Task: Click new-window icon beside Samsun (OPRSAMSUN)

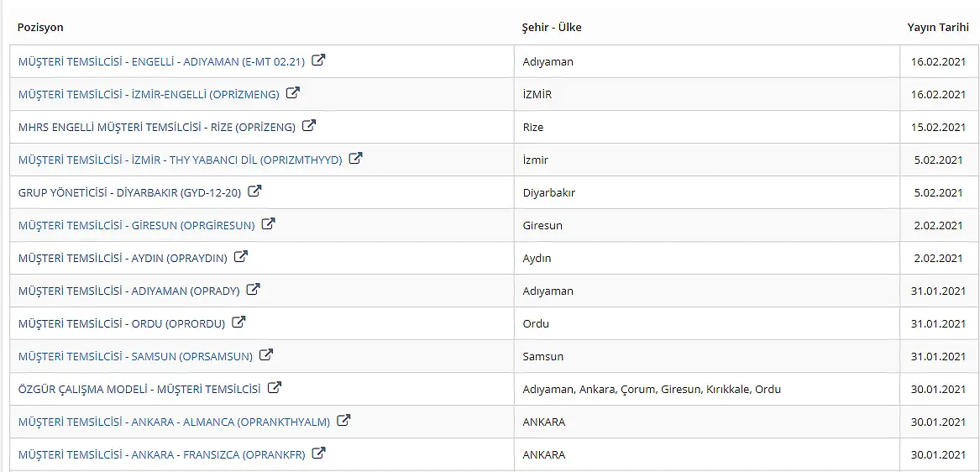Action: 266,354
